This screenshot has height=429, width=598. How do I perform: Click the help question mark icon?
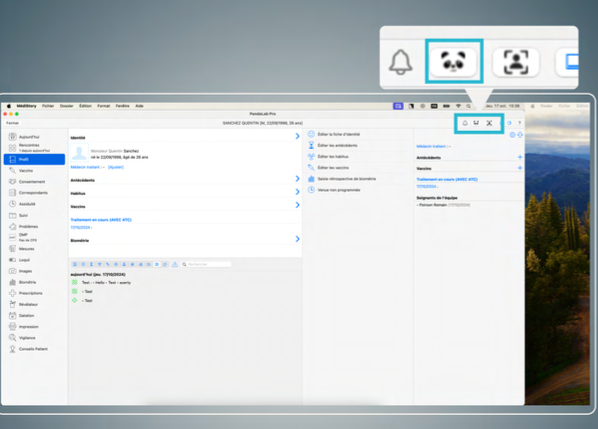519,123
